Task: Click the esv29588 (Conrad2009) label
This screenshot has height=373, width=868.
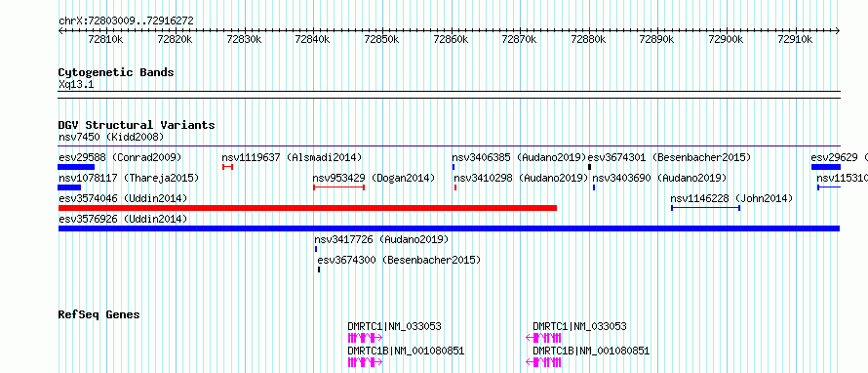Action: click(x=120, y=157)
